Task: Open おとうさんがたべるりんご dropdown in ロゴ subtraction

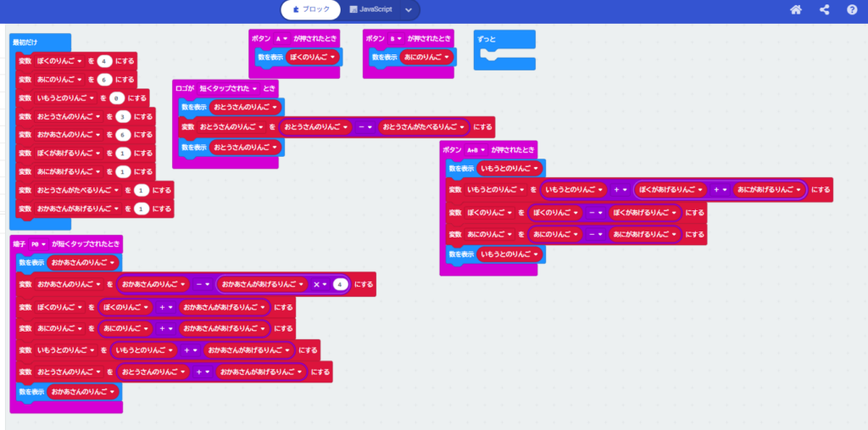Action: [424, 127]
